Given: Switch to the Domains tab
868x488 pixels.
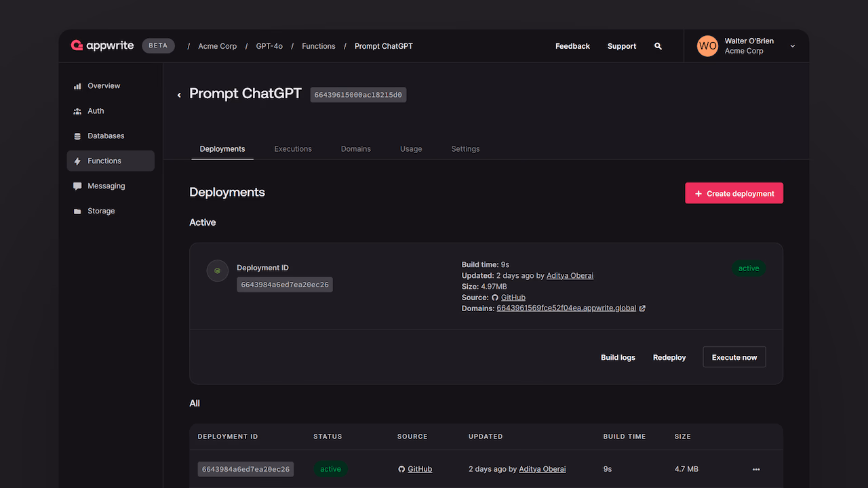Looking at the screenshot, I should tap(356, 149).
